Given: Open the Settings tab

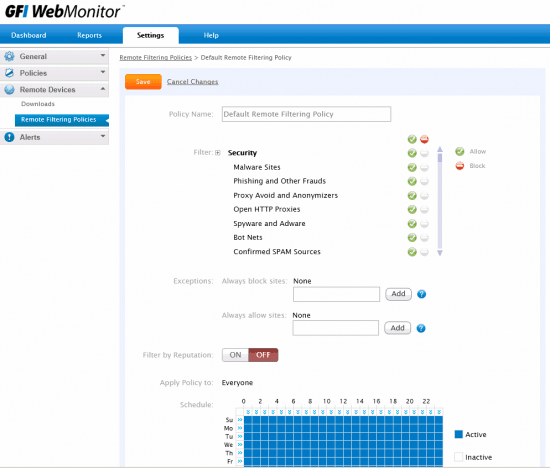Looking at the screenshot, I should 150,35.
